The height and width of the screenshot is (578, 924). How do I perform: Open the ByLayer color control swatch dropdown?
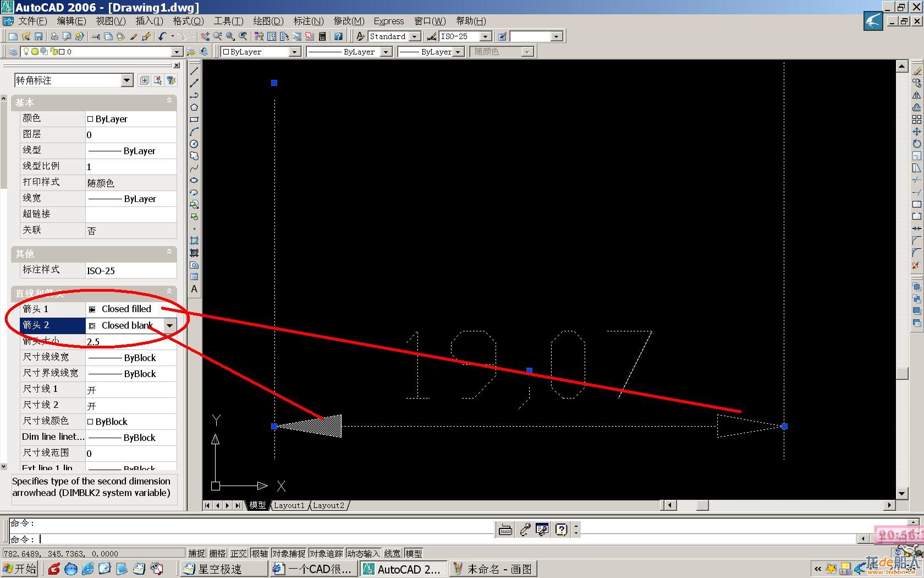(294, 52)
